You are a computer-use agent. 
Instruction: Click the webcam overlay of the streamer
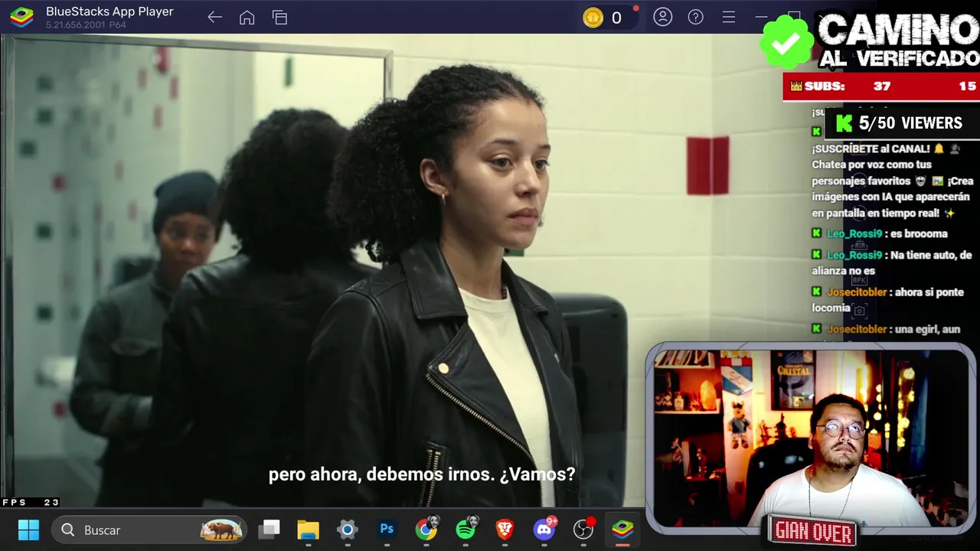[810, 438]
